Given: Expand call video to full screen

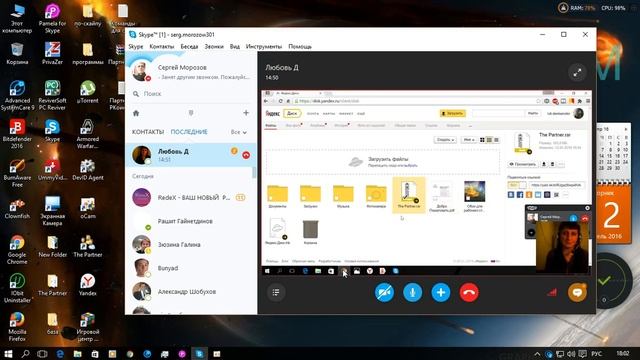Looking at the screenshot, I should (x=577, y=73).
